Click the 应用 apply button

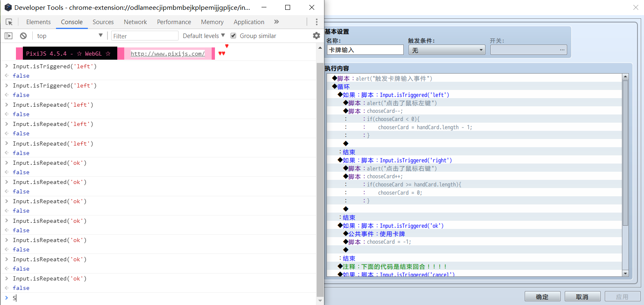point(622,297)
